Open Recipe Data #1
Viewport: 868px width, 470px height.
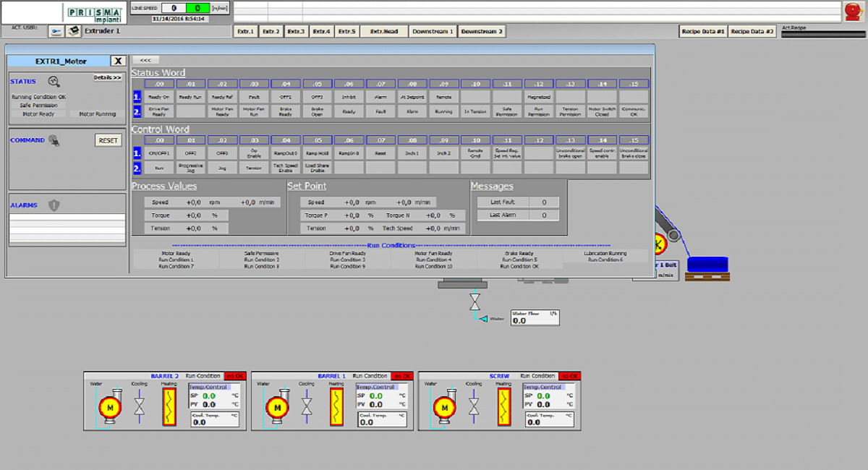[702, 32]
